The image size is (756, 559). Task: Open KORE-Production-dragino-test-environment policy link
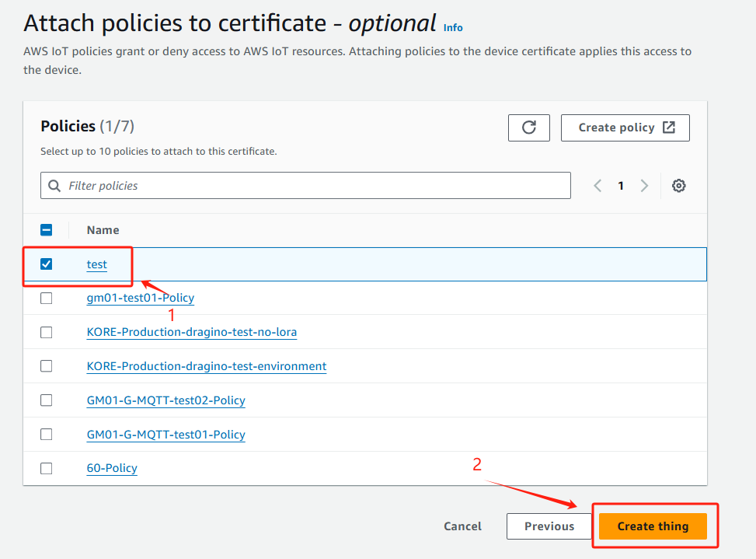(207, 366)
